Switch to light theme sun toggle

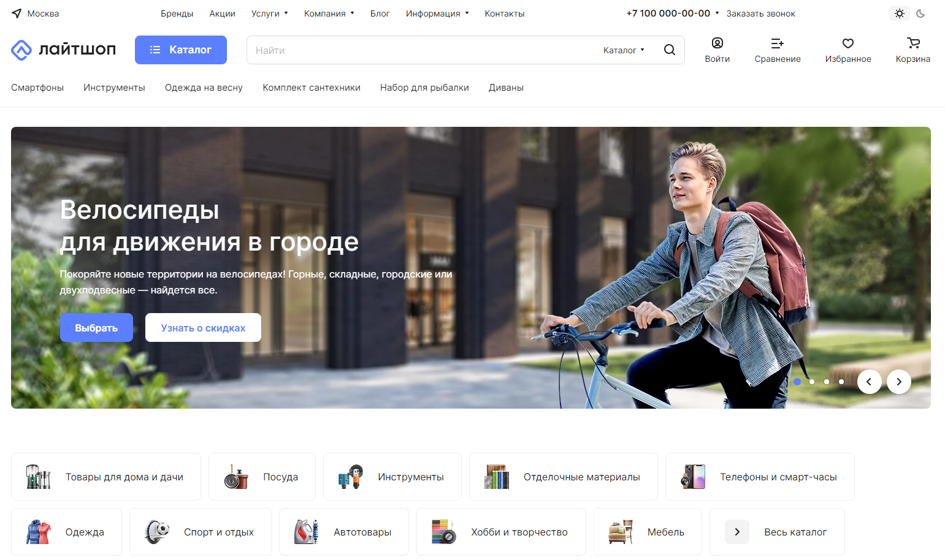[x=899, y=13]
